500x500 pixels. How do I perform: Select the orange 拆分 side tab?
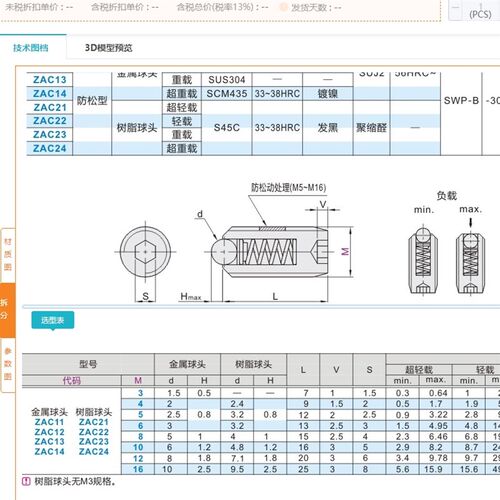tap(7, 309)
